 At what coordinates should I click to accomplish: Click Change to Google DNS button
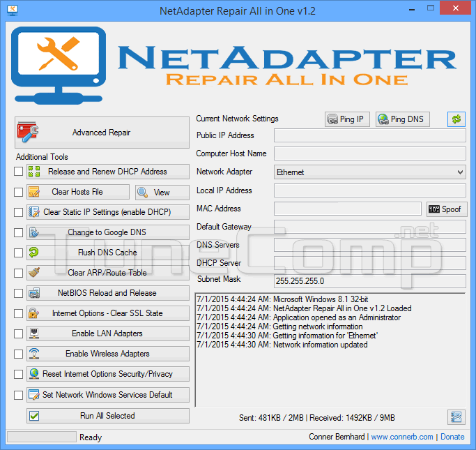click(107, 232)
